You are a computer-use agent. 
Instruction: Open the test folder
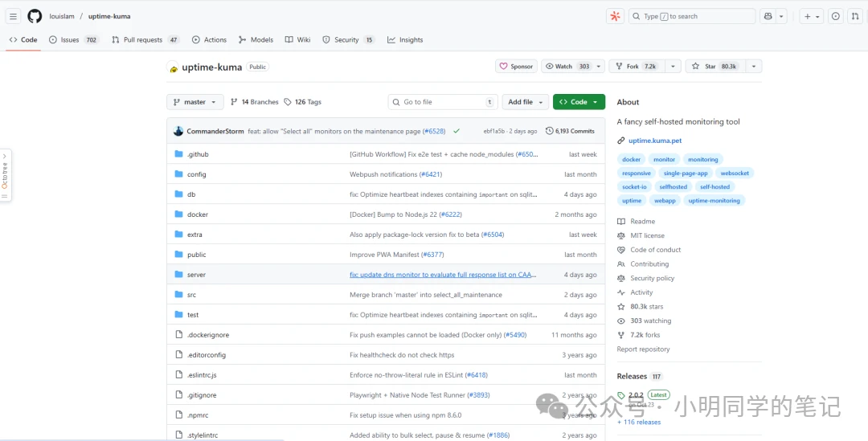pos(193,315)
